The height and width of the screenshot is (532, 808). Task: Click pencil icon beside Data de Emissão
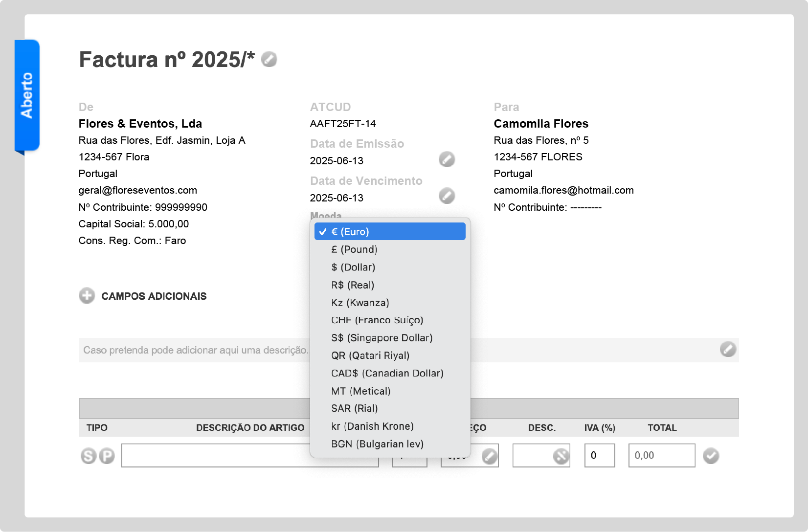tap(447, 159)
